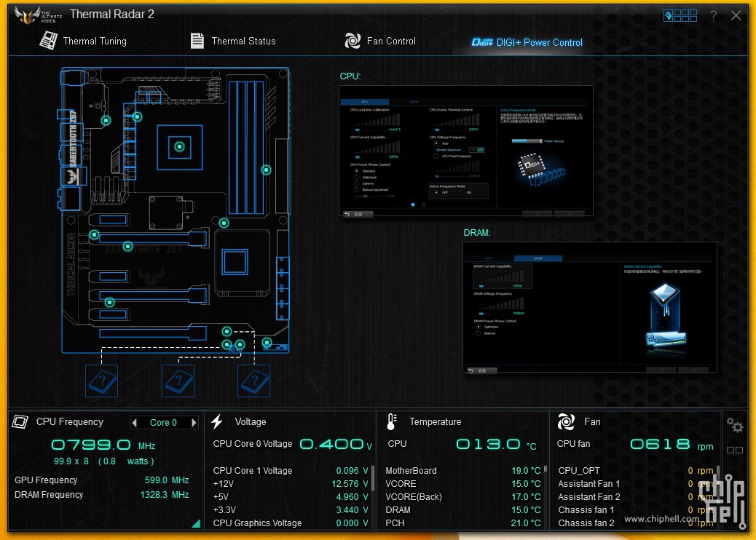Screen dimensions: 756x540
Task: Click the MotherBoard temperature row
Action: click(x=463, y=471)
